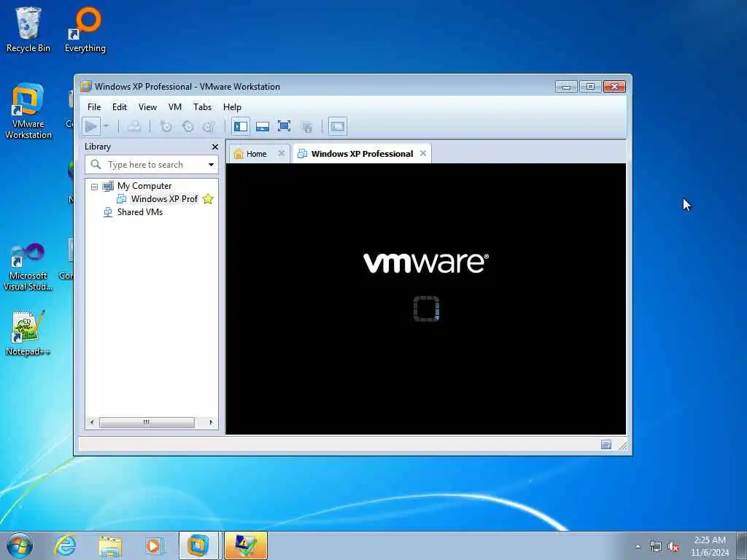Open the Help menu
This screenshot has width=747, height=560.
click(x=232, y=107)
